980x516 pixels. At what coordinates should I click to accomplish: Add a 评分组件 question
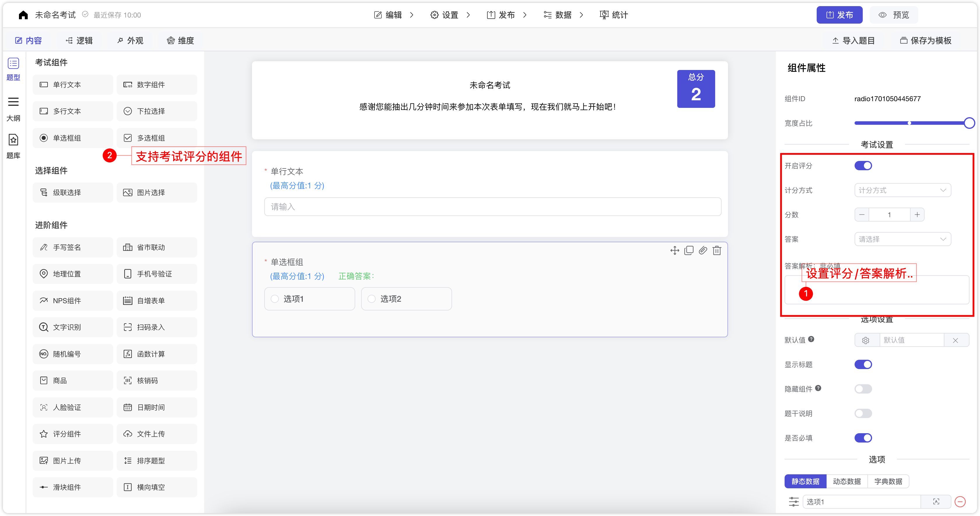click(72, 433)
